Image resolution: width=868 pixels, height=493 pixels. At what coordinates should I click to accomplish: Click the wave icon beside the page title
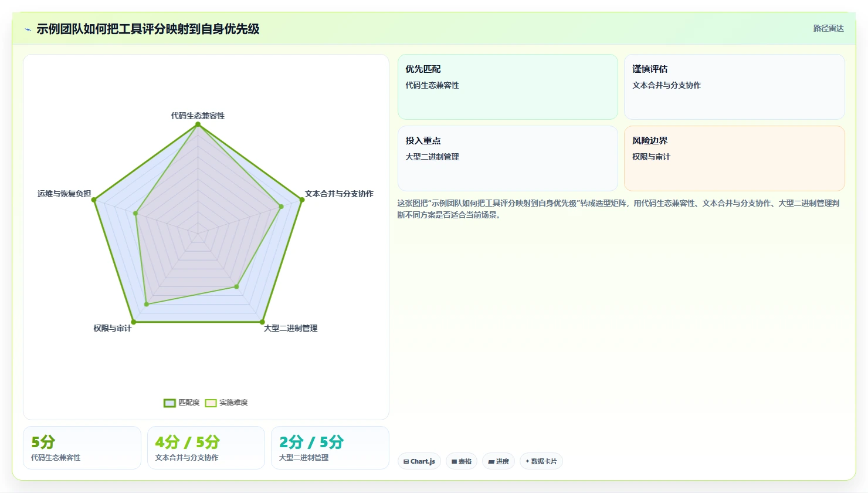[x=28, y=29]
